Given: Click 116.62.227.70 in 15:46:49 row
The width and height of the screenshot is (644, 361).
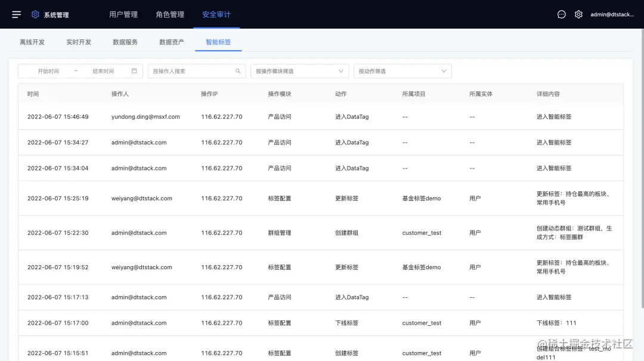Looking at the screenshot, I should (222, 117).
